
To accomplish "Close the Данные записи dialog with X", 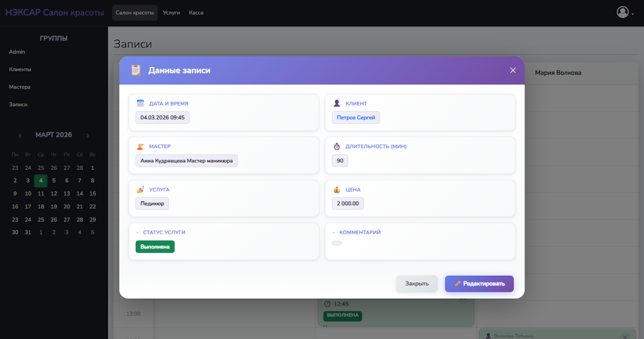I will (x=512, y=70).
